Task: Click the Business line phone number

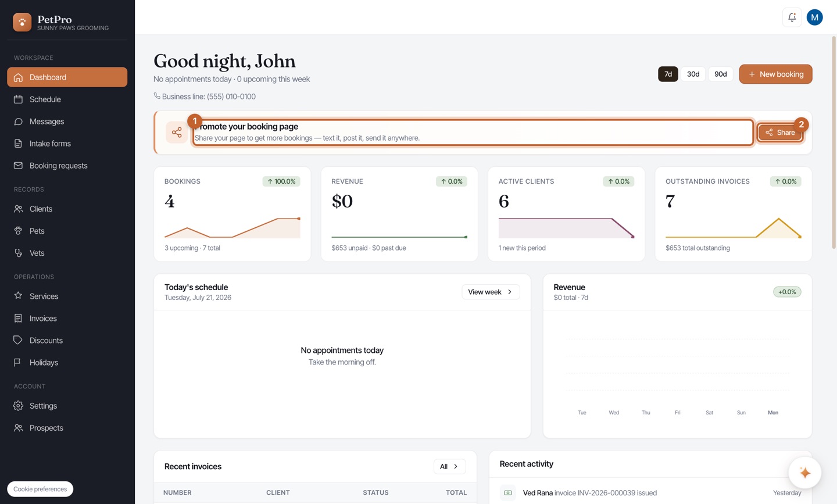Action: (x=231, y=96)
